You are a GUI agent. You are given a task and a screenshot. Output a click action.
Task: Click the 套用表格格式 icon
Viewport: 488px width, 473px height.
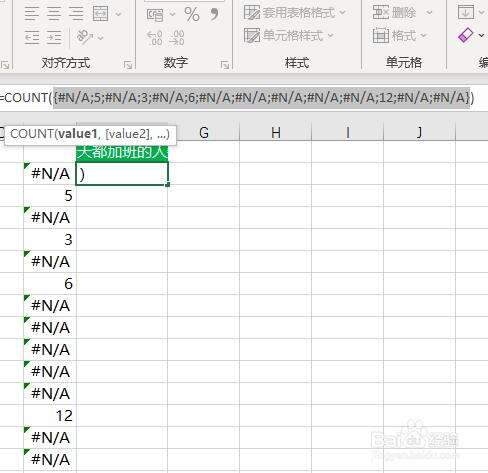pos(252,12)
